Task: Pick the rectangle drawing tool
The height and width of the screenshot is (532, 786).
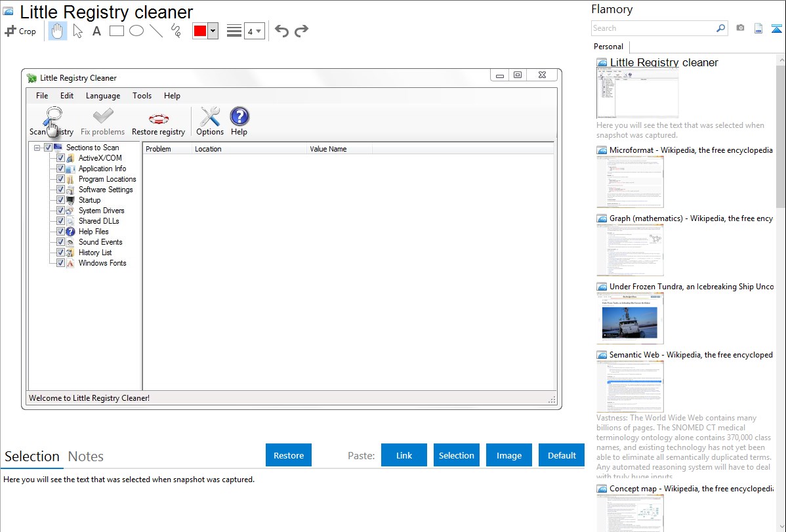Action: (117, 31)
